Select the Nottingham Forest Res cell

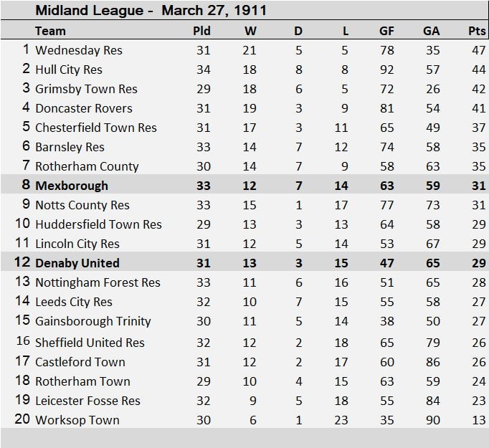(98, 282)
